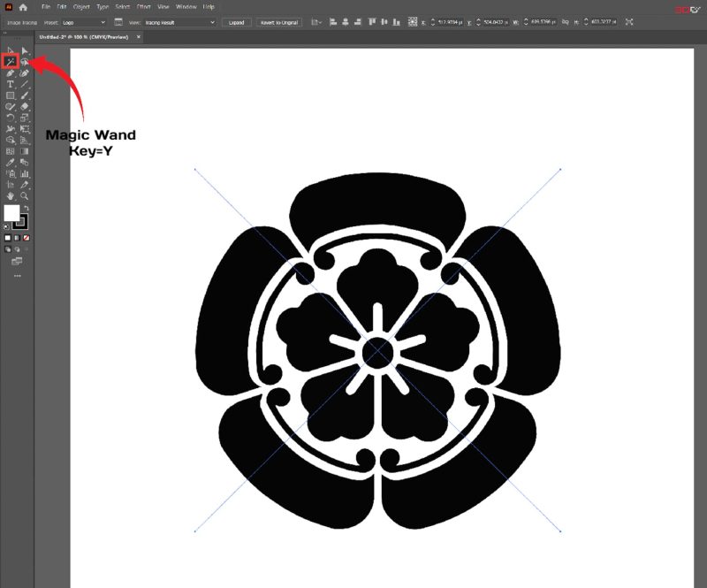Select the Hand tool
The height and width of the screenshot is (588, 707).
click(x=10, y=195)
